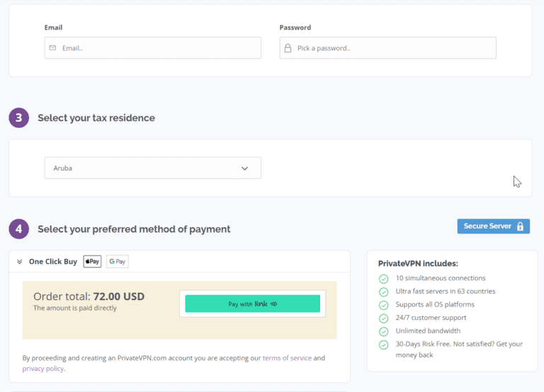Viewport: 544px width, 392px height.
Task: Click the Pick a password field
Action: (388, 48)
